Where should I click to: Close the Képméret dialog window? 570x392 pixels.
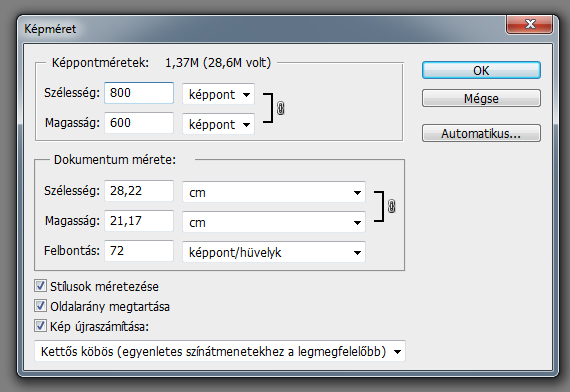coord(529,24)
